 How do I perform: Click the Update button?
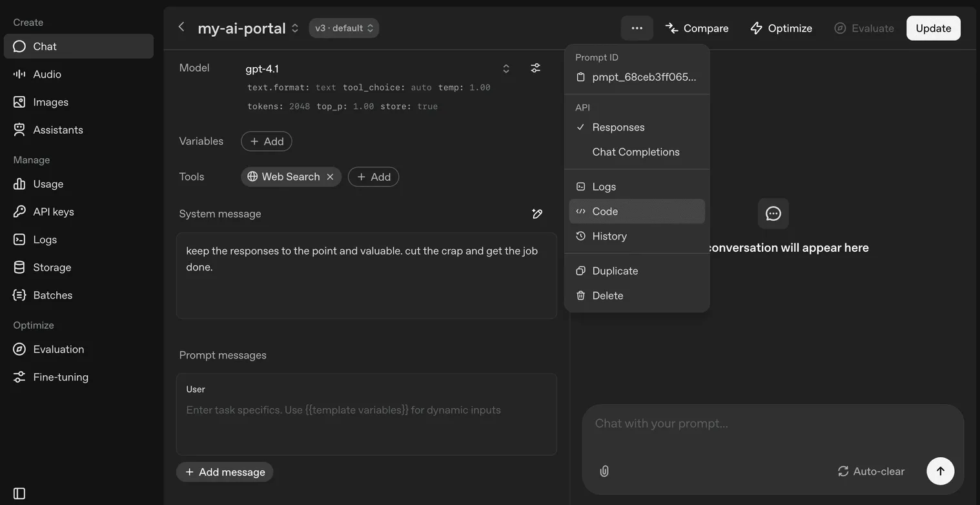click(933, 28)
